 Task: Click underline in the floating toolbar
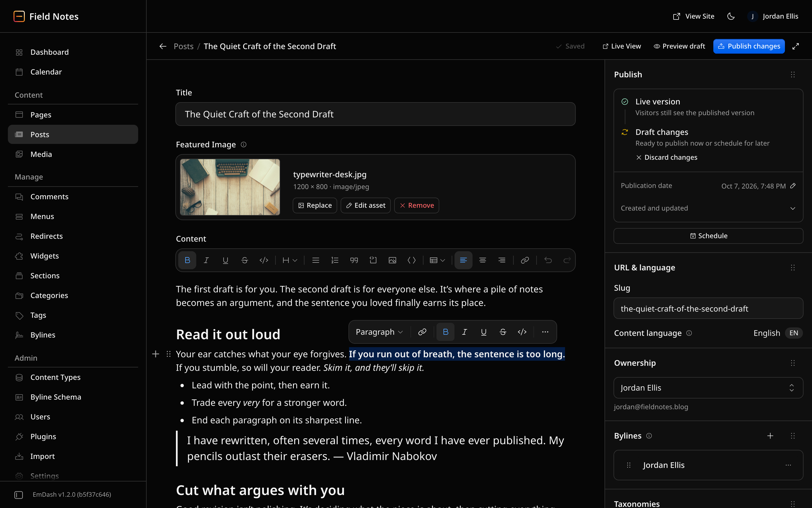tap(484, 332)
